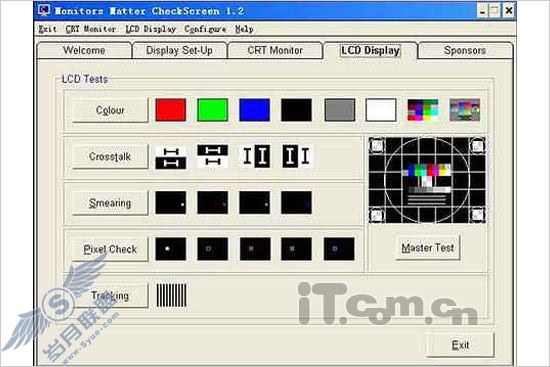This screenshot has height=367, width=550.
Task: Click the Exit button at bottom
Action: tap(460, 345)
